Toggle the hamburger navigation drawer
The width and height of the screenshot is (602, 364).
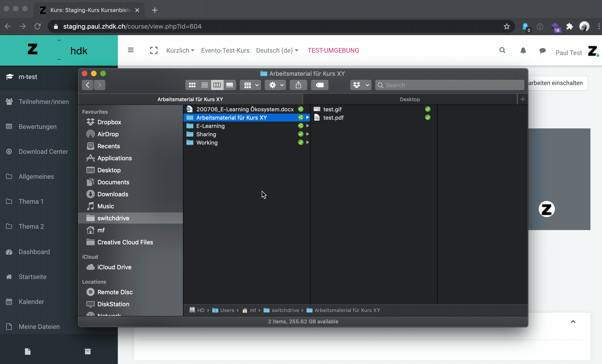131,50
